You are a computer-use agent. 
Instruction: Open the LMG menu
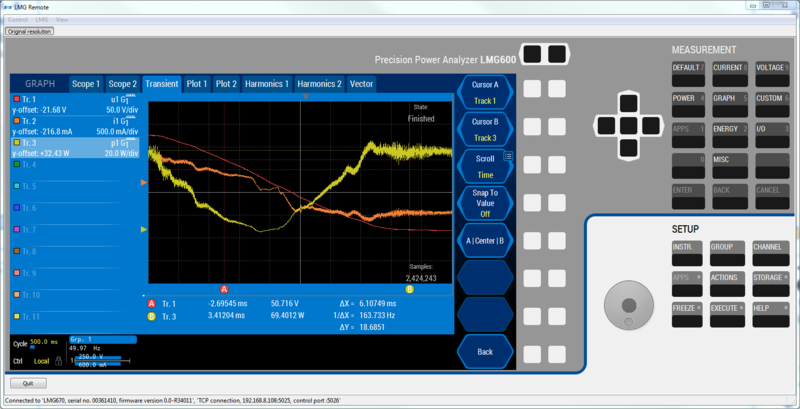[42, 19]
